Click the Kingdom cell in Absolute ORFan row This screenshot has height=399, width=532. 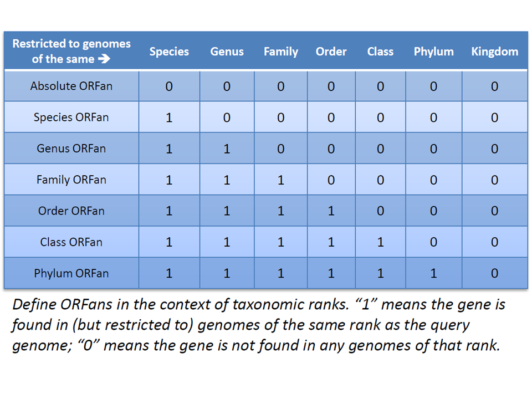click(494, 86)
